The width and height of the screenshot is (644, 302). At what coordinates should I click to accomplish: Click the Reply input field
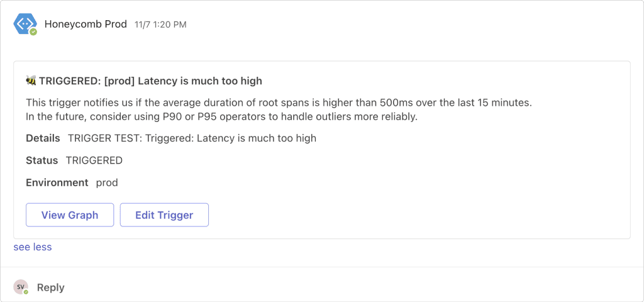click(x=50, y=288)
